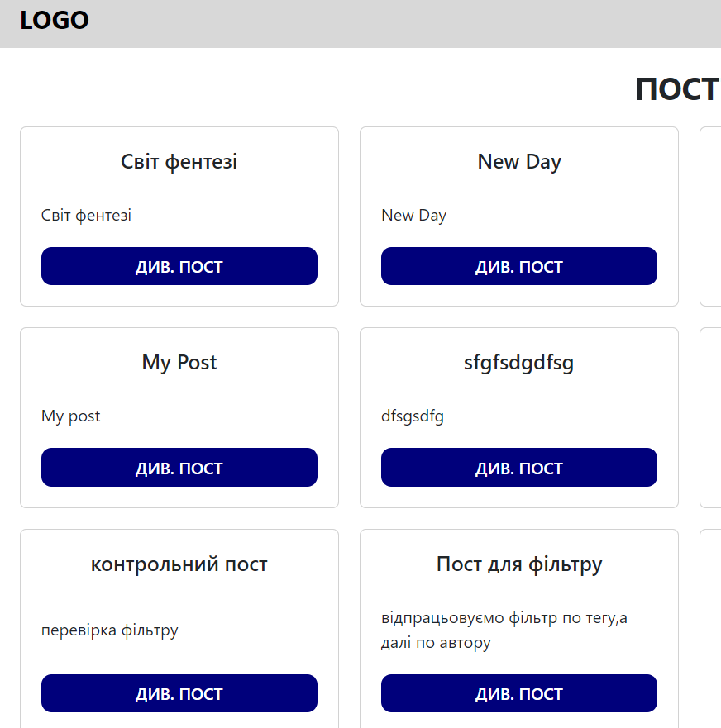This screenshot has width=721, height=728.
Task: Click the 'відпрацьовуємо фільтр по тегу' description
Action: [504, 619]
